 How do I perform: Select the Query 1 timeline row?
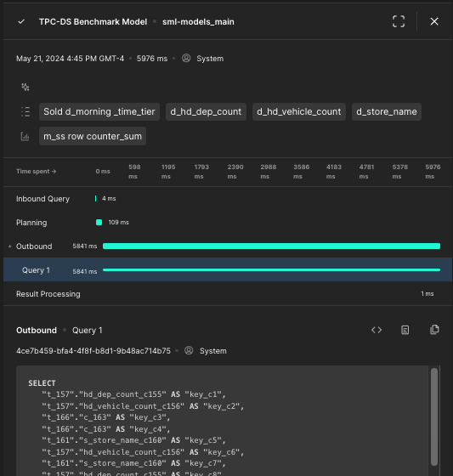[228, 269]
